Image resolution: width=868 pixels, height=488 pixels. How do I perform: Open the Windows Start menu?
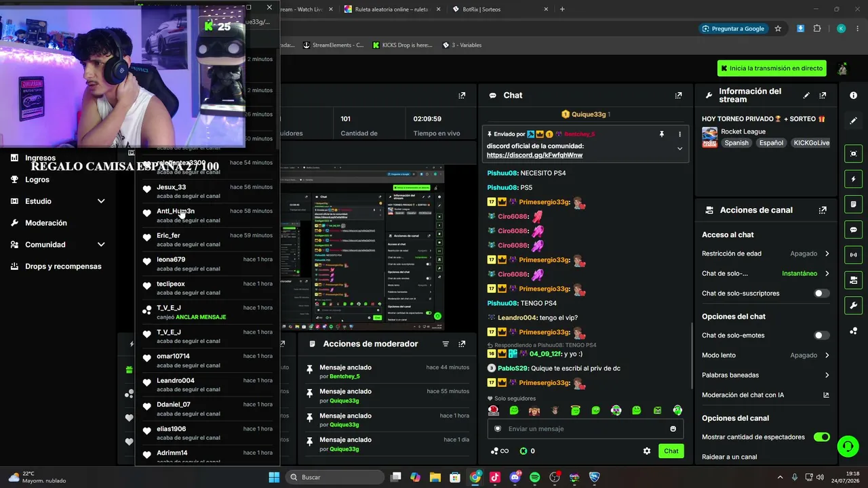(274, 477)
